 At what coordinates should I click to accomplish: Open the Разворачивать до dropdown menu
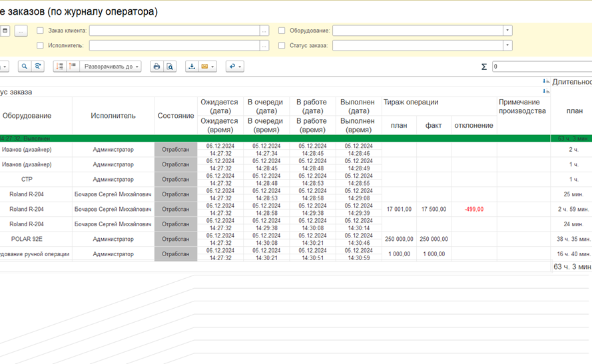point(111,67)
